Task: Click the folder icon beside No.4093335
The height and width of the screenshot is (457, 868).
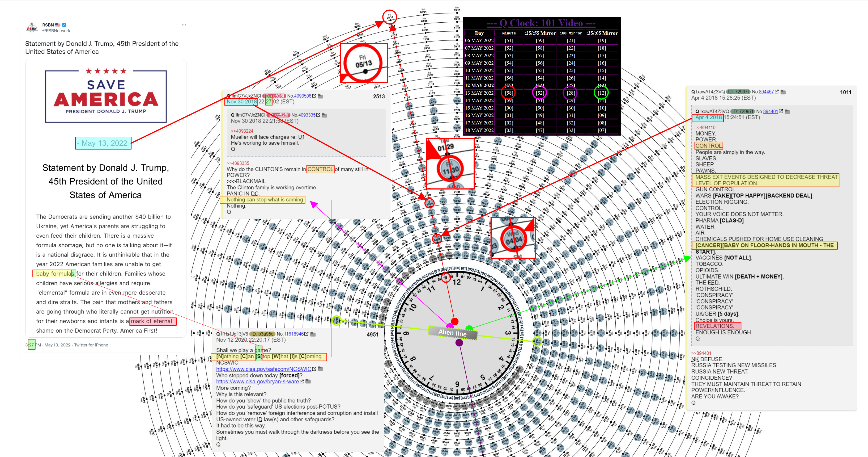Action: 325,115
